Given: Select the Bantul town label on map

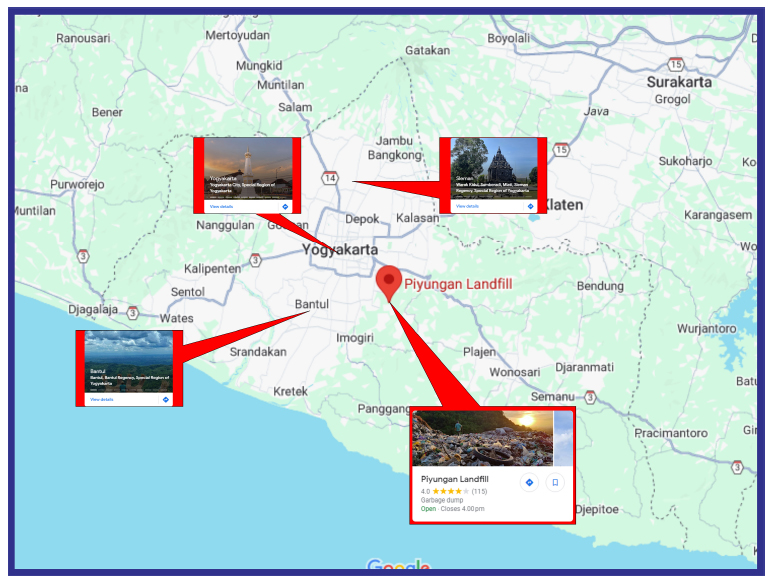Looking at the screenshot, I should tap(312, 304).
